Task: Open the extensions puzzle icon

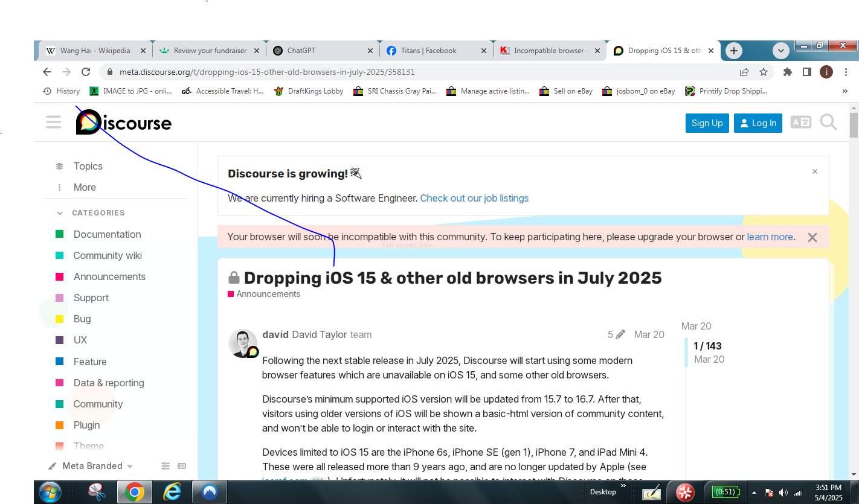Action: [787, 72]
